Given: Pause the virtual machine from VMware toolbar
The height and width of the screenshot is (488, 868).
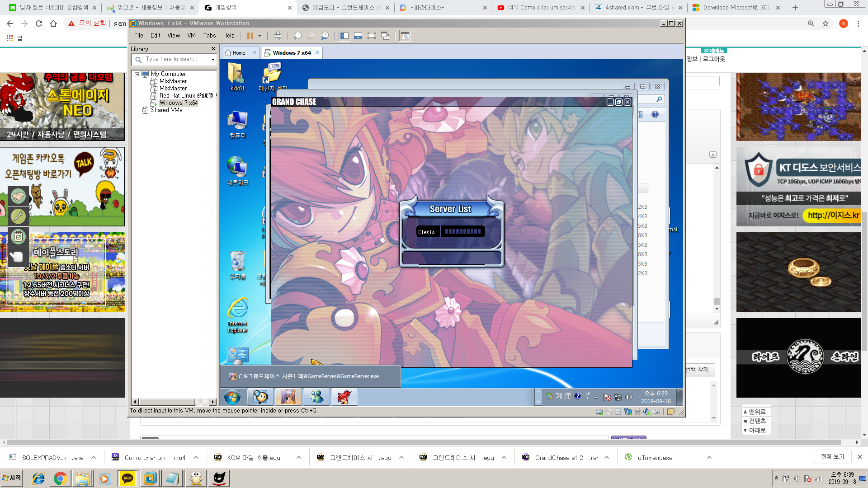Looking at the screenshot, I should click(250, 36).
